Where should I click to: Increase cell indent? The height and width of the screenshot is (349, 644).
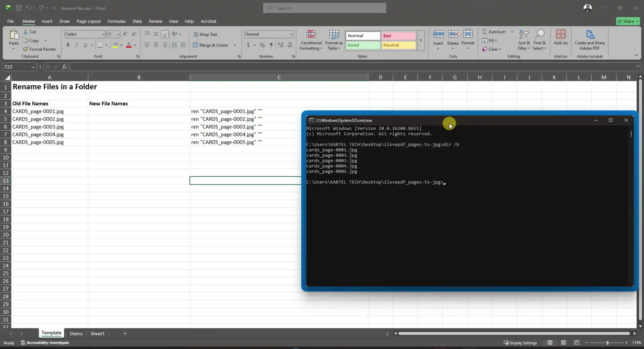coord(183,45)
